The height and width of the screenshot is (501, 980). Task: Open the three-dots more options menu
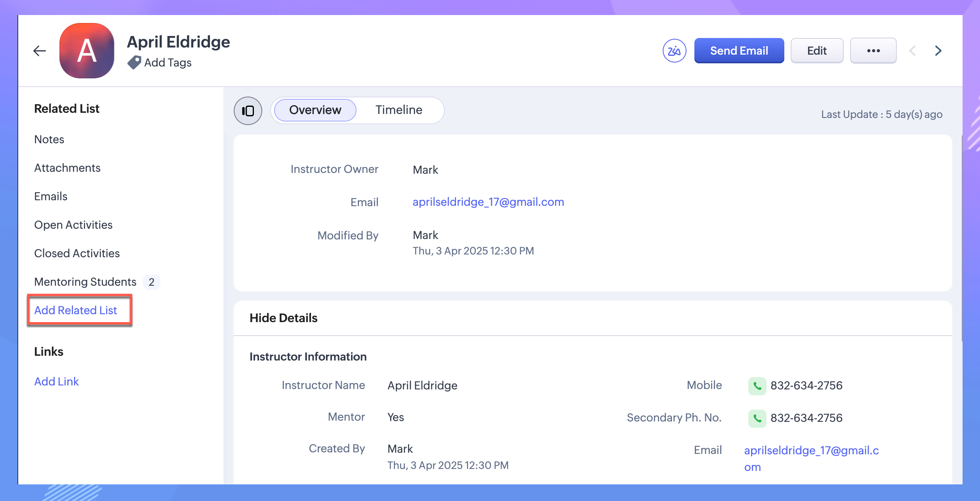(873, 51)
